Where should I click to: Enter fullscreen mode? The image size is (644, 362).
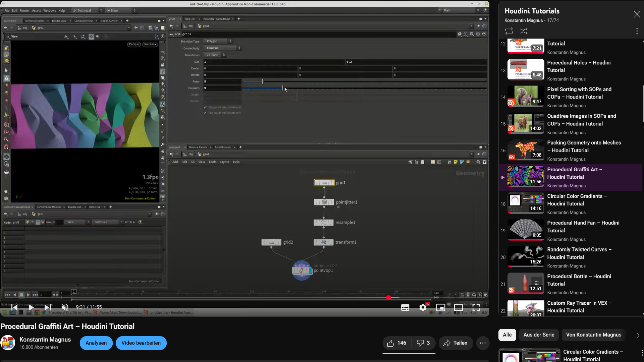coord(476,307)
